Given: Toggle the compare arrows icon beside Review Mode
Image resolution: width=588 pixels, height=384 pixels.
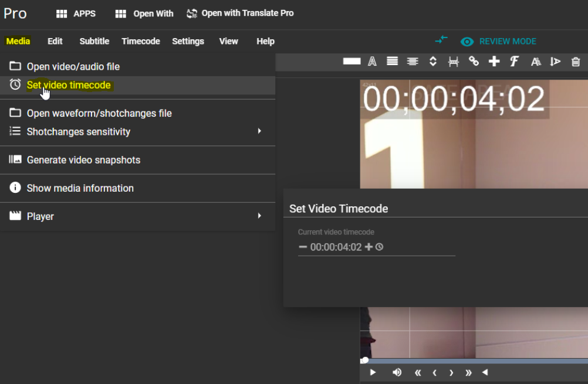Looking at the screenshot, I should point(441,40).
